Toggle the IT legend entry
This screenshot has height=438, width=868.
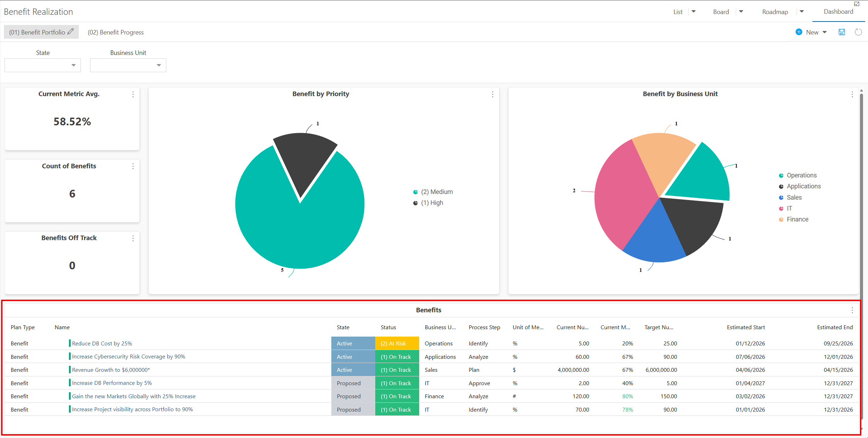coord(785,208)
